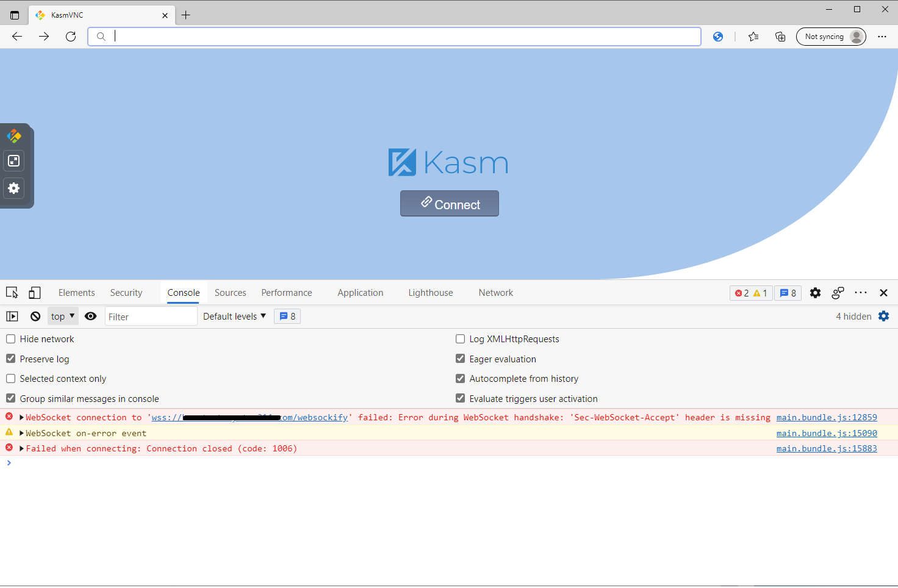
Task: Reload the page with the refresh icon
Action: (71, 37)
